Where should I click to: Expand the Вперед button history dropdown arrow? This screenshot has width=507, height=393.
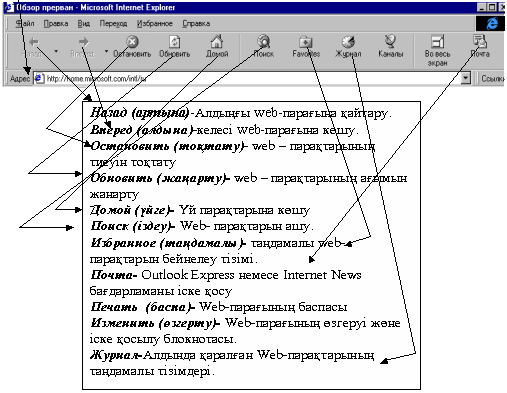[106, 51]
